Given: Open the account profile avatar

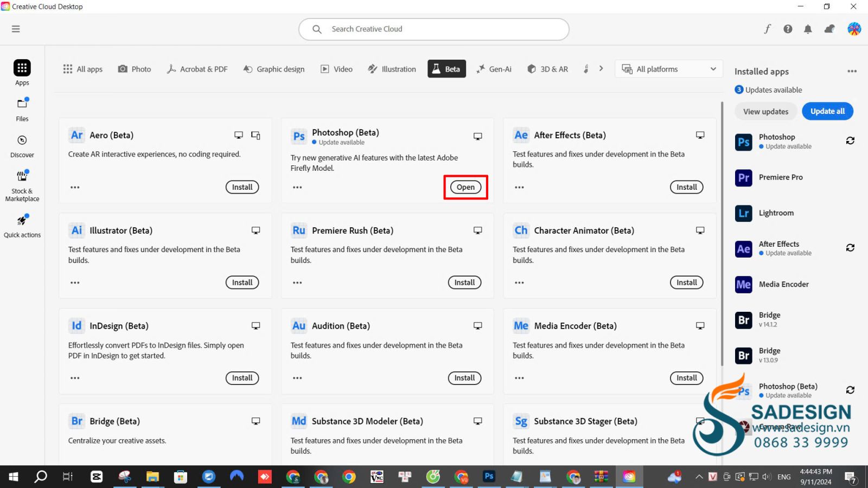Looking at the screenshot, I should coord(854,29).
